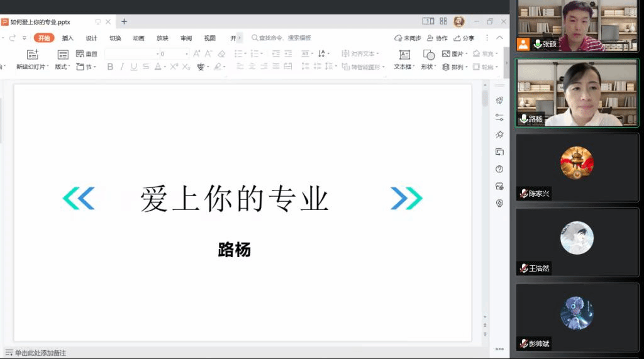
Task: Click the New Slide (新建幻灯片) icon
Action: coord(33,55)
